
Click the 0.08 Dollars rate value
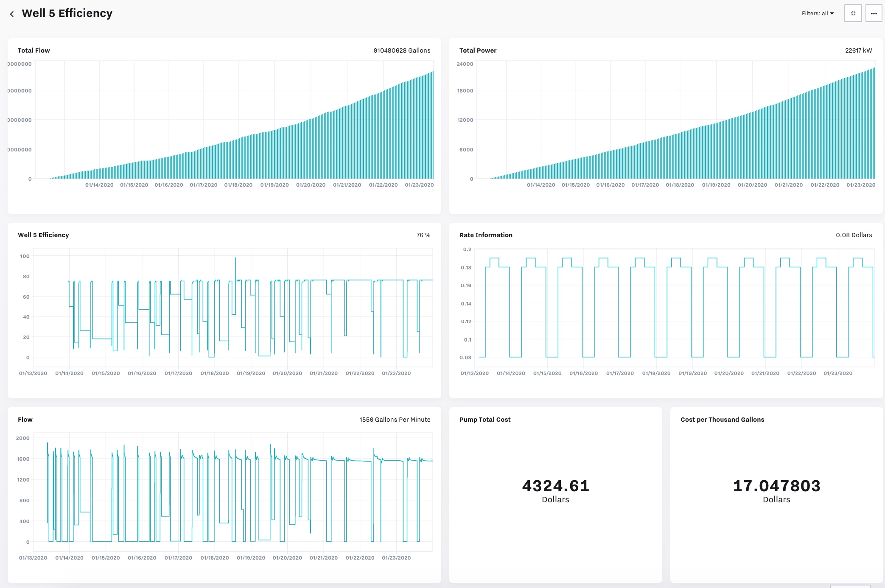854,235
